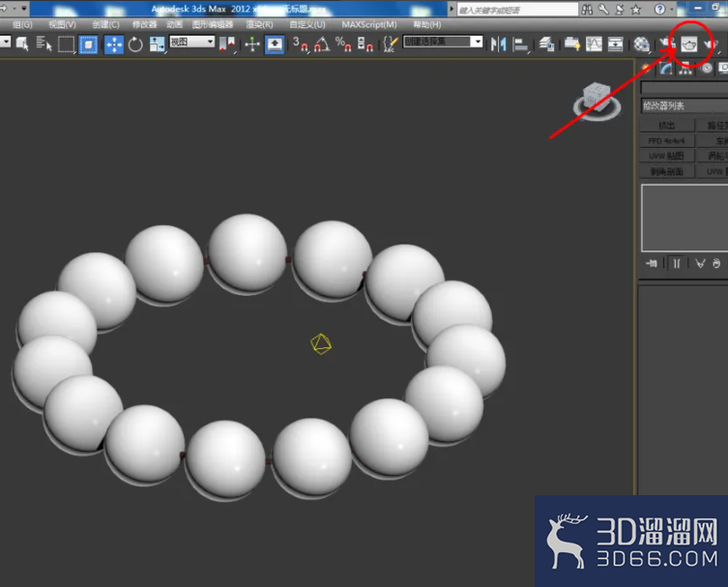Viewport: 728px width, 587px height.
Task: Open the MAXScript(M) menu
Action: [x=369, y=24]
